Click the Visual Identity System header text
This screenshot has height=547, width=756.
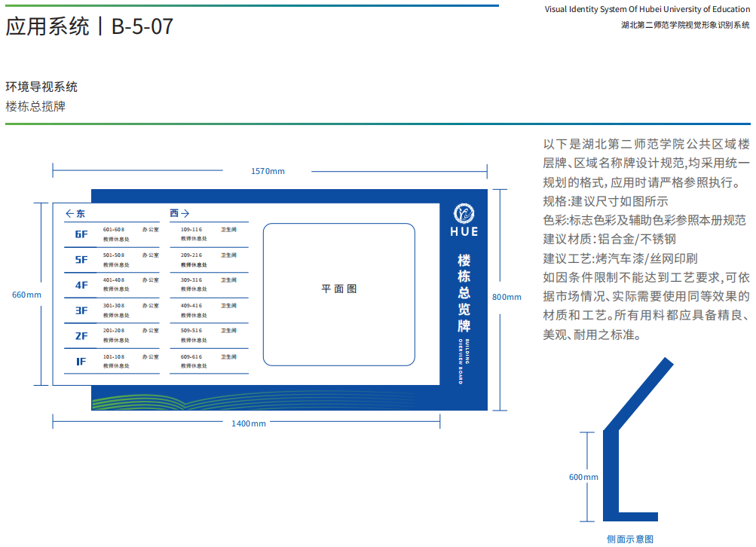[x=647, y=9]
